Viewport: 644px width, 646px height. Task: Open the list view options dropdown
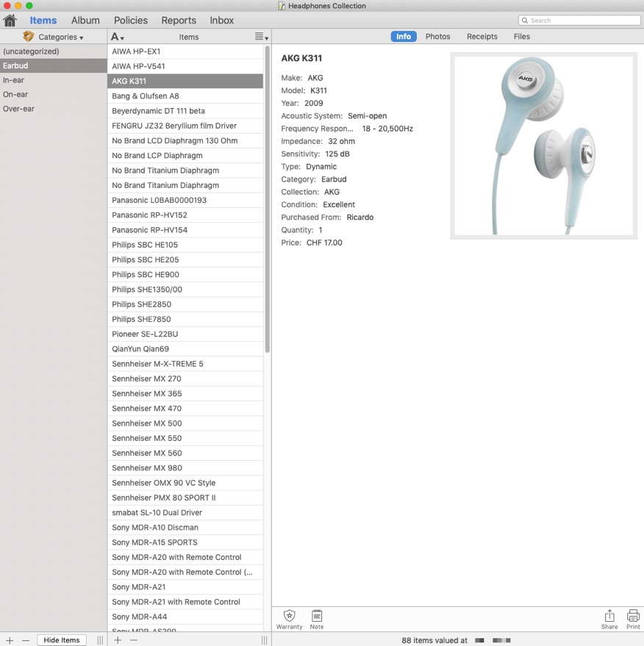[262, 37]
